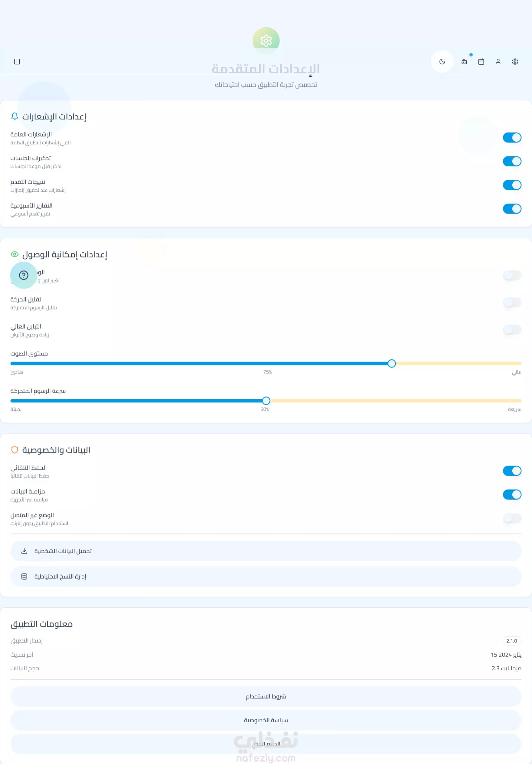Viewport: 532px width, 764px height.
Task: Open the robot assistant icon in header
Action: pyautogui.click(x=464, y=62)
